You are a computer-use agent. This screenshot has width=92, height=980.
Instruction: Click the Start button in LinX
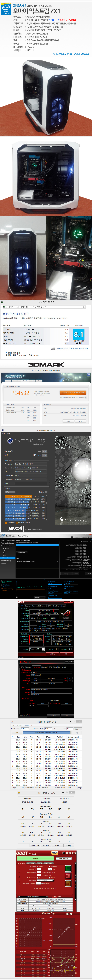17,733
